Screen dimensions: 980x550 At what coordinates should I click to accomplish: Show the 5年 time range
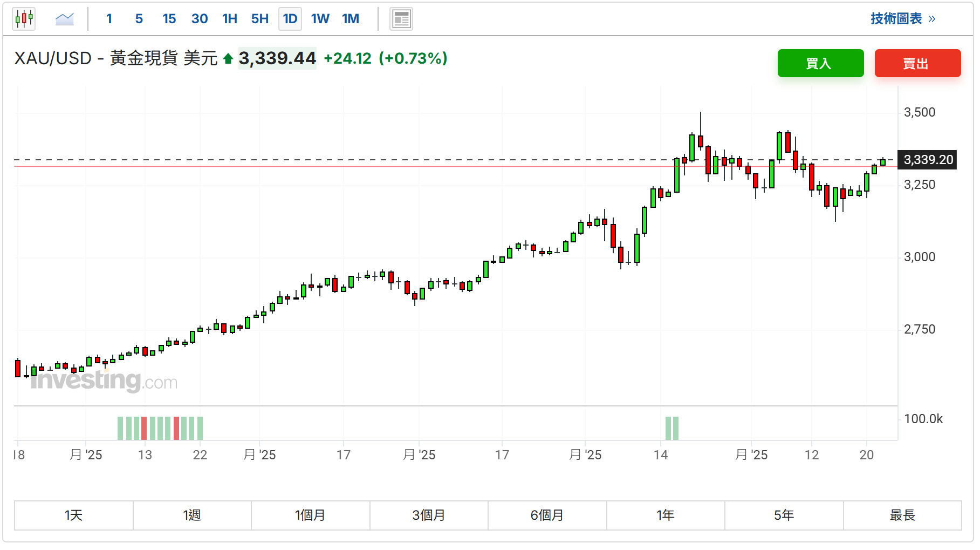(x=784, y=515)
